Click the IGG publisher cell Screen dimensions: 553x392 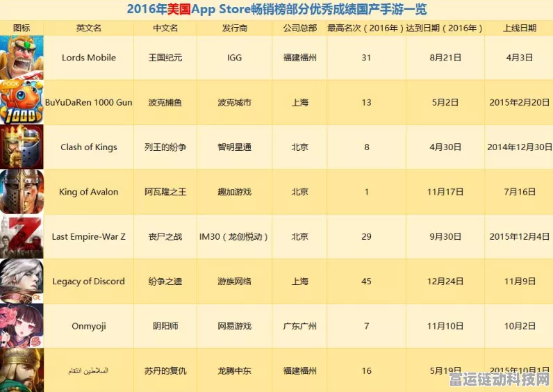click(234, 58)
